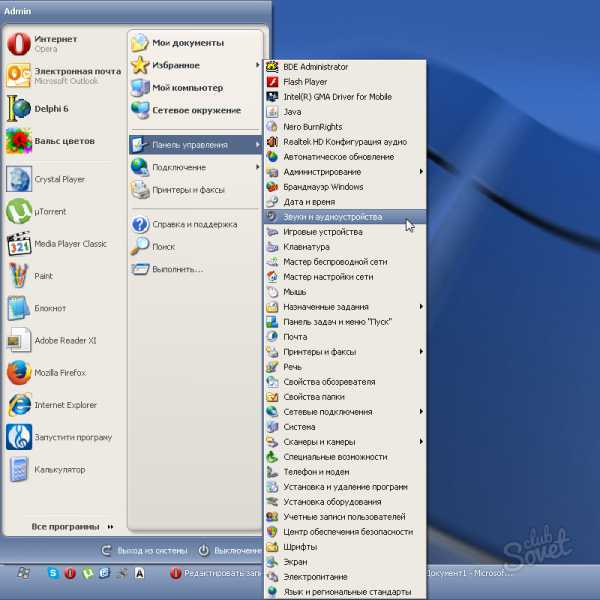
Task: Expand the Назначенные задания submenu arrow
Action: pyautogui.click(x=421, y=307)
